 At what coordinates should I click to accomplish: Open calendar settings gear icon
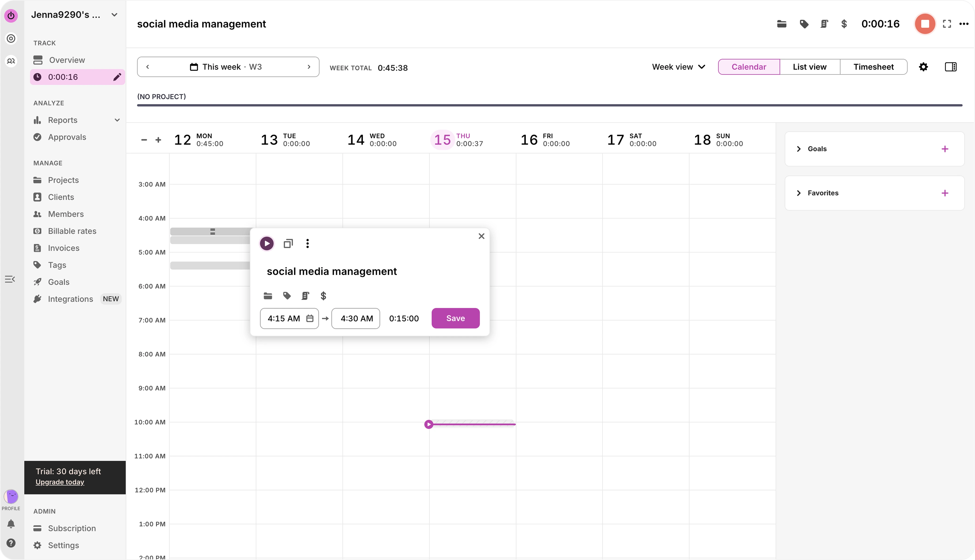(x=923, y=67)
